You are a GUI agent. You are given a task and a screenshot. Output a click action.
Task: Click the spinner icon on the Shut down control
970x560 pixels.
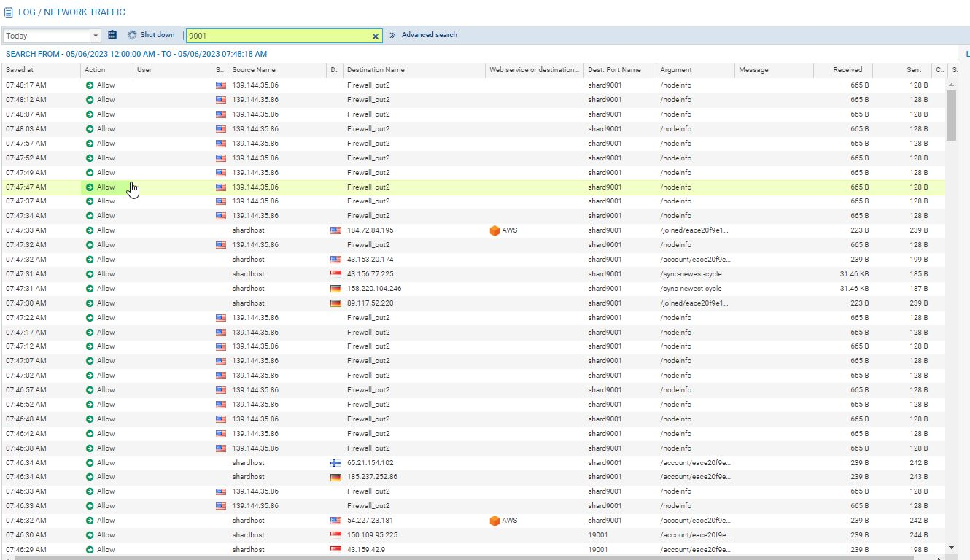click(131, 34)
